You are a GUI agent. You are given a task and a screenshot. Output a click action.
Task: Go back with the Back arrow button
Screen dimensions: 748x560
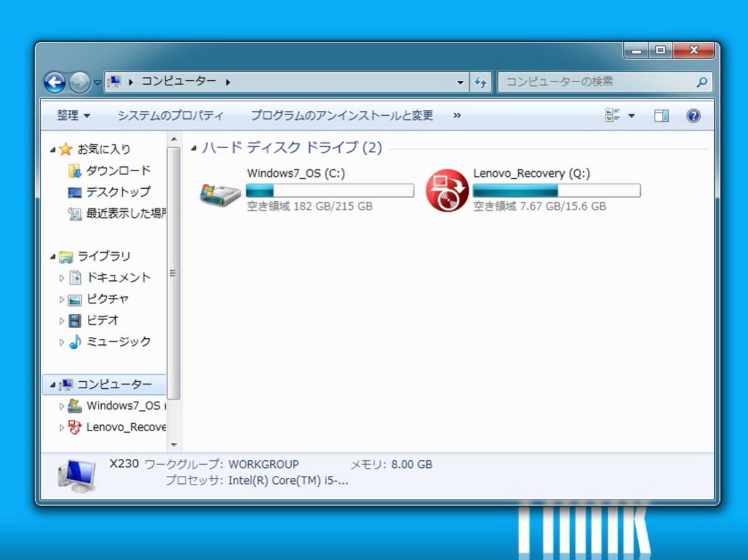pos(55,82)
